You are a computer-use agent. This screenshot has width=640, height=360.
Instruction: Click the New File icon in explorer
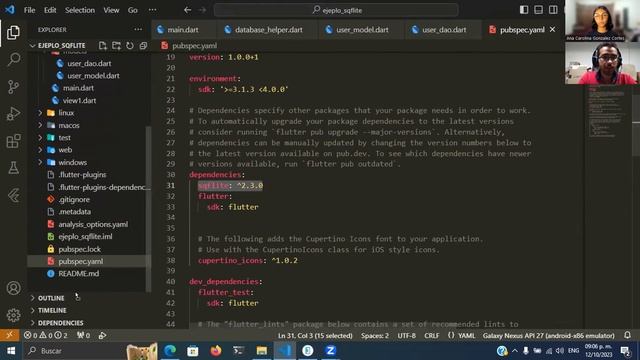(x=102, y=45)
